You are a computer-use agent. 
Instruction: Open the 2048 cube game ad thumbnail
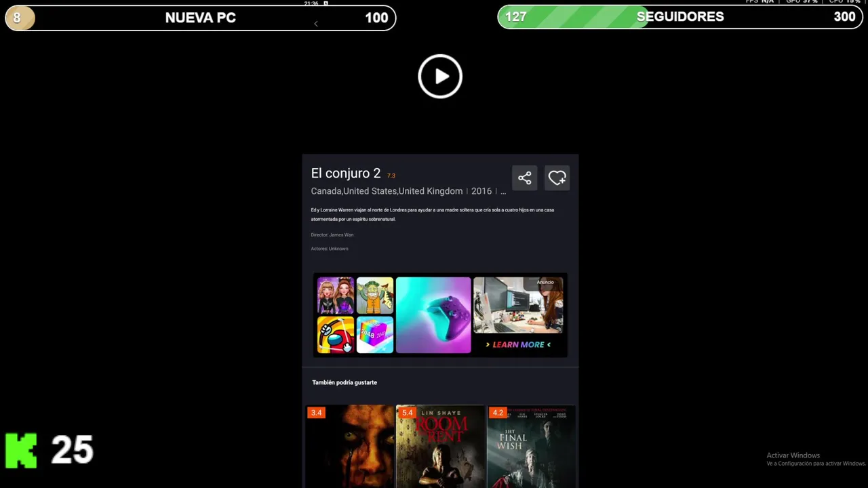click(x=375, y=335)
